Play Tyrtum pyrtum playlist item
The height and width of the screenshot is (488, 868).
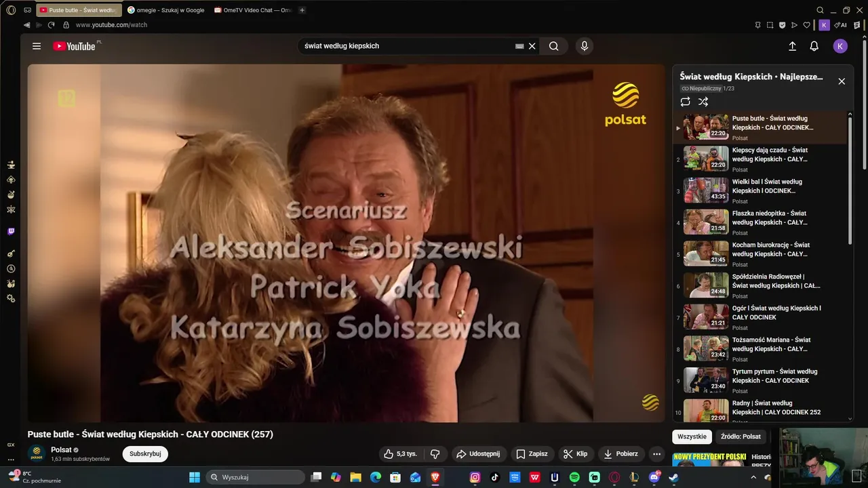(x=759, y=381)
